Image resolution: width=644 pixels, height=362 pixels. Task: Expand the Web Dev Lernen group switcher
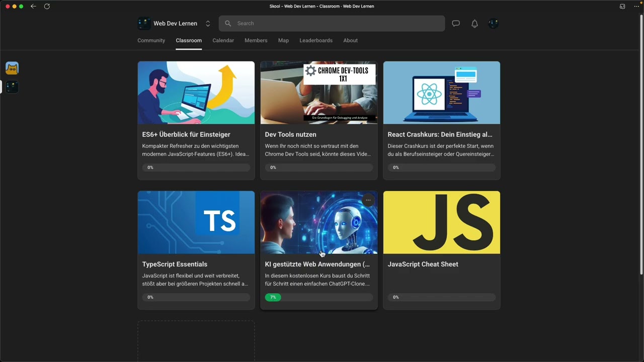(208, 24)
